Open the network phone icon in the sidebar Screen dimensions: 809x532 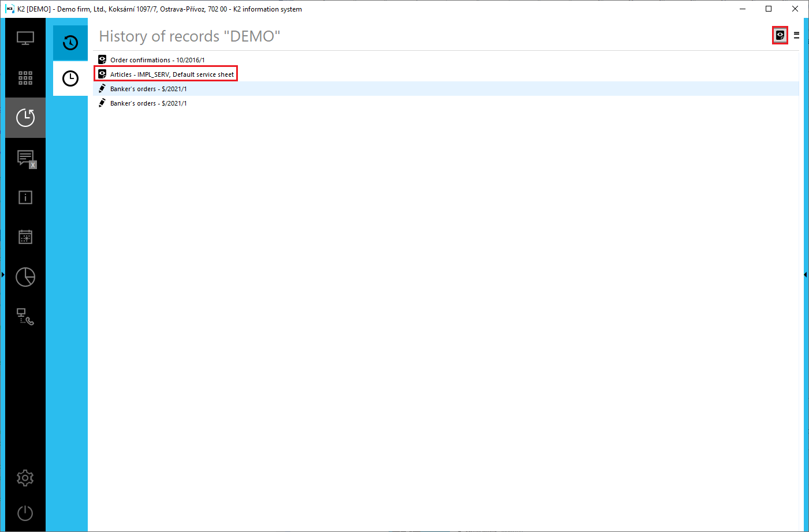coord(25,316)
